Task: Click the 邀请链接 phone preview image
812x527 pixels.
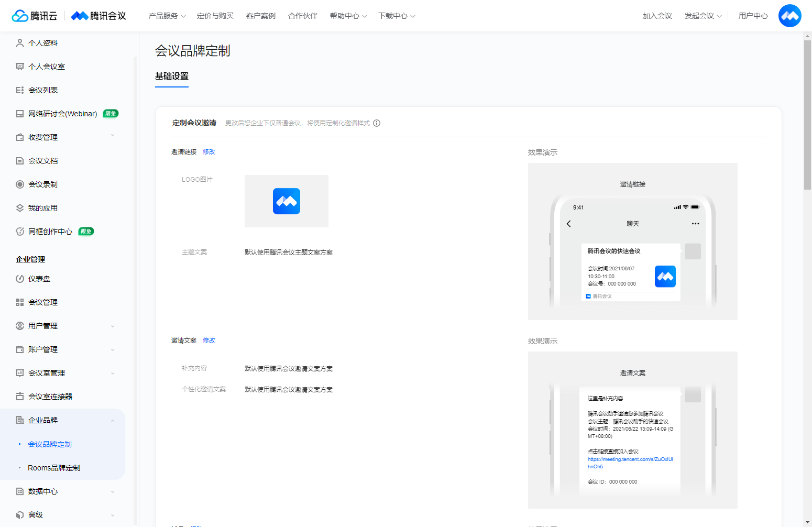Action: point(633,241)
